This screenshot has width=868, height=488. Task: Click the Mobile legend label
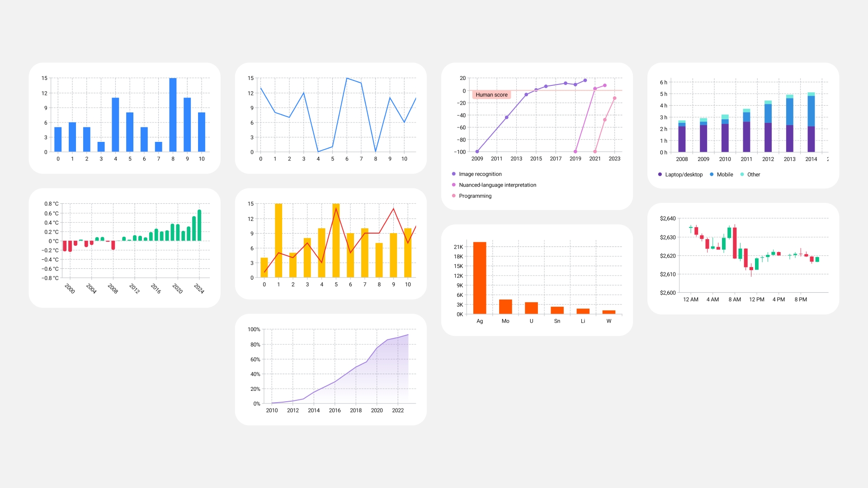(725, 174)
